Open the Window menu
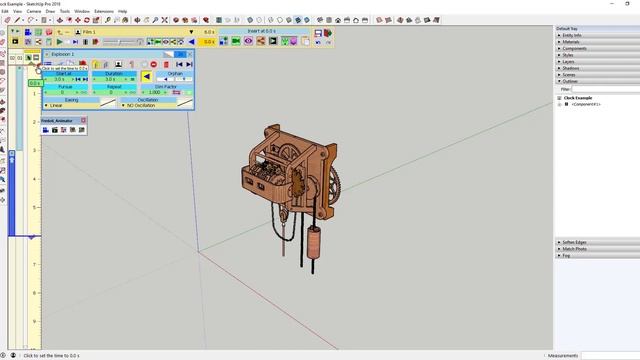The image size is (640, 360). [x=82, y=11]
